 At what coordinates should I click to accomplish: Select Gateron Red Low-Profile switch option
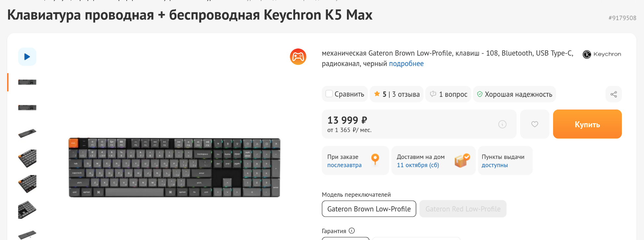click(463, 209)
